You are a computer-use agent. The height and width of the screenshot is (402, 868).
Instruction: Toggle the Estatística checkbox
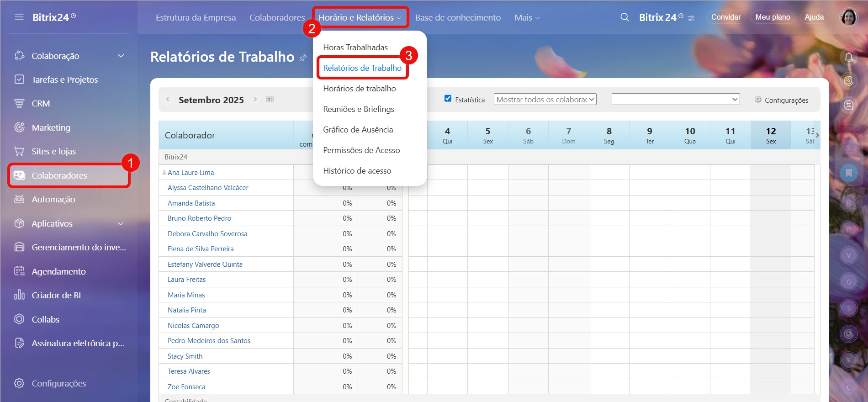click(x=448, y=99)
